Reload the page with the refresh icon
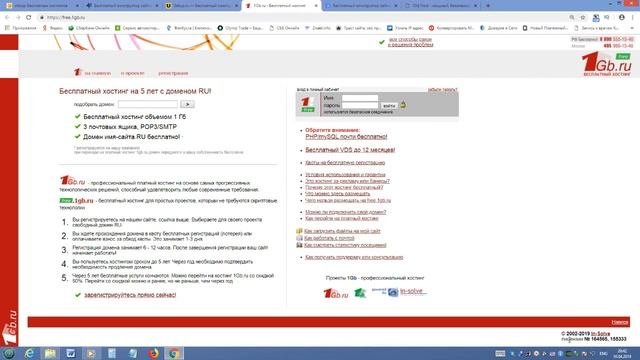This screenshot has height=360, width=640. pos(29,18)
